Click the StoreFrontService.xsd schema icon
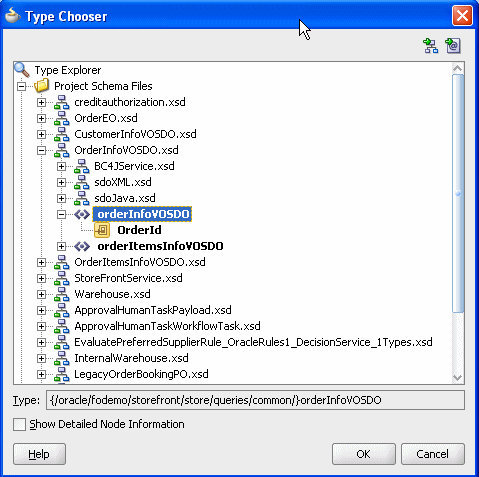 62,278
